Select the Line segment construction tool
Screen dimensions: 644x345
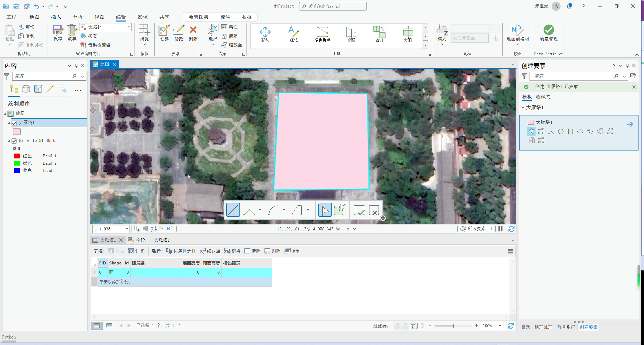[233, 210]
